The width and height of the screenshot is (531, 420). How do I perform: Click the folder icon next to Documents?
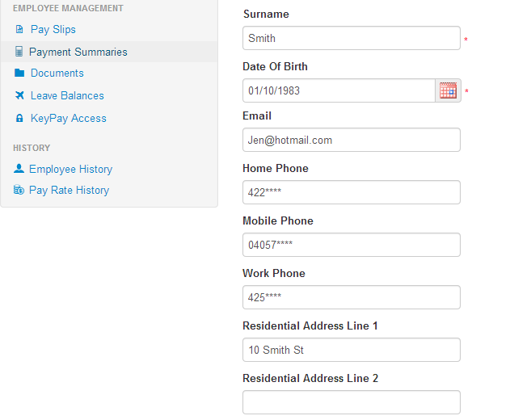coord(19,73)
